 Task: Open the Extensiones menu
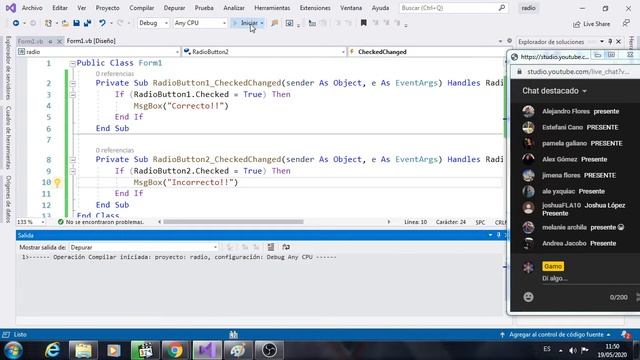tap(315, 8)
